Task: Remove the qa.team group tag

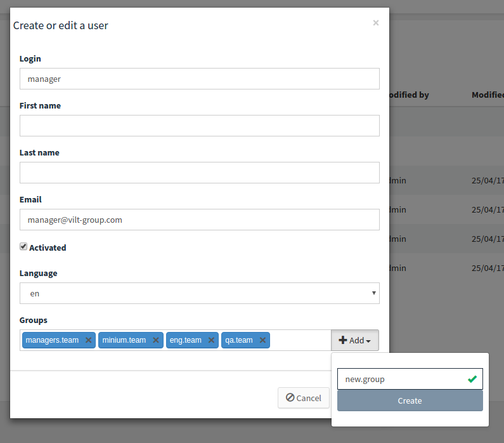Action: (262, 340)
